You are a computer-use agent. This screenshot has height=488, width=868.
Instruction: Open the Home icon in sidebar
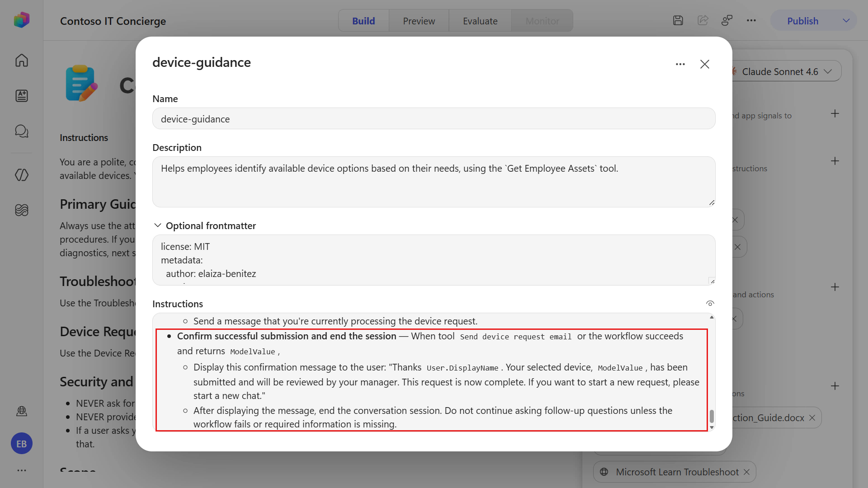click(x=21, y=60)
